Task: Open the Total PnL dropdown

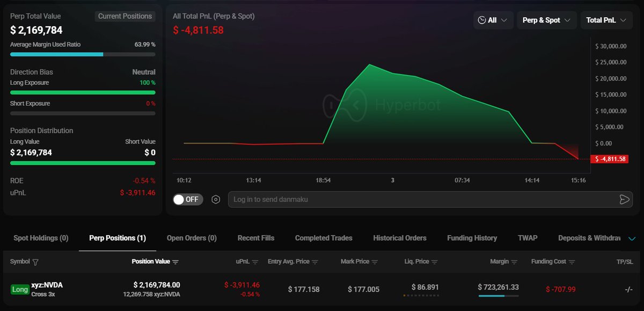Action: (x=606, y=20)
